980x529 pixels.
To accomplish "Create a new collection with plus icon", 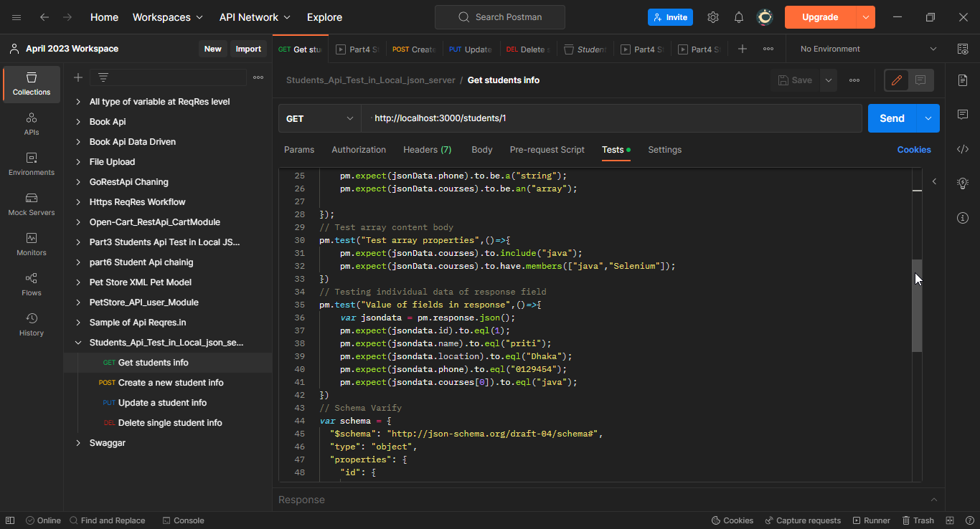I will (78, 77).
